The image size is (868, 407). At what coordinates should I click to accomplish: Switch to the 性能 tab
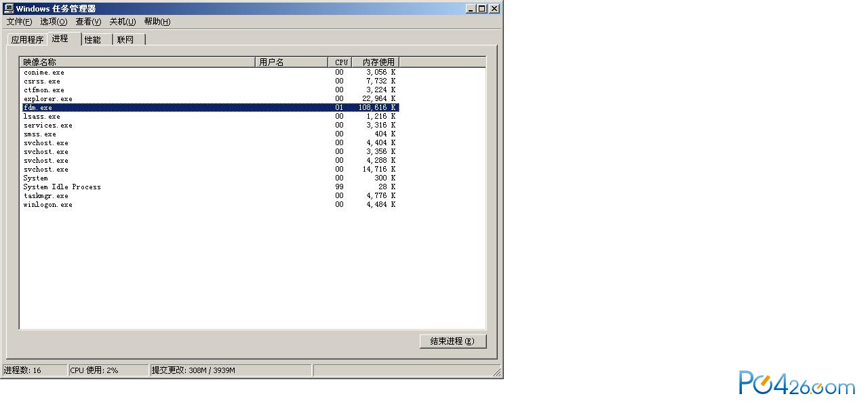pyautogui.click(x=96, y=39)
